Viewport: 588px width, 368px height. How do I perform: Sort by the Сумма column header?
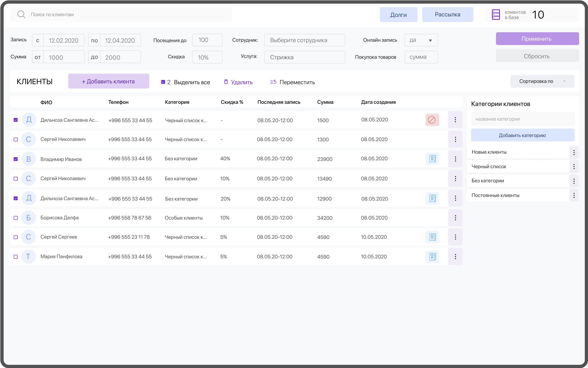325,102
